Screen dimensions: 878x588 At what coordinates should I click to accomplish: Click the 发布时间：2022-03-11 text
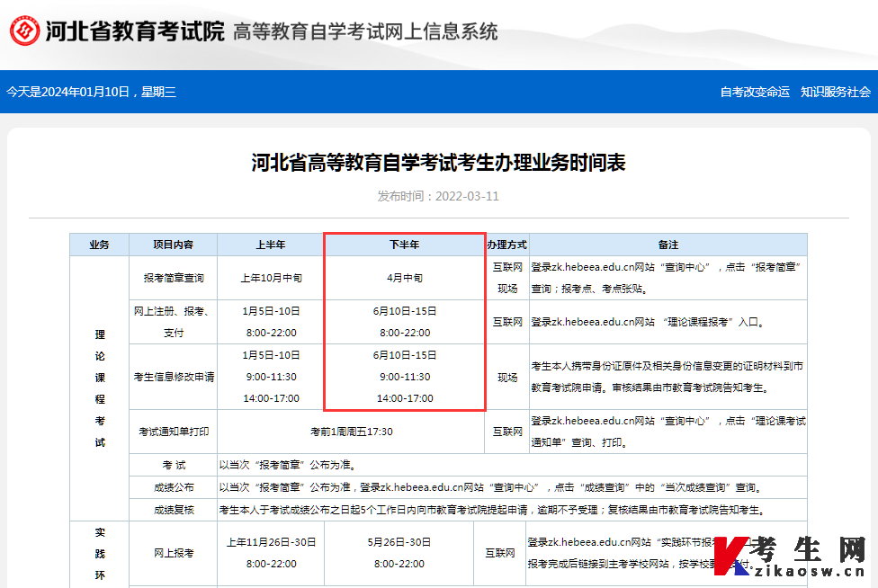coord(438,196)
